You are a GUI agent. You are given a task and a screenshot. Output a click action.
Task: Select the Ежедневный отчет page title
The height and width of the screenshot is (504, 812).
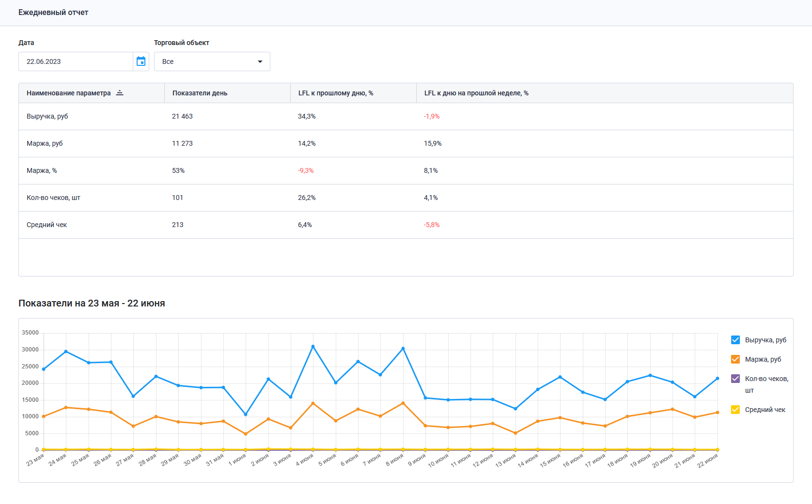pos(53,13)
